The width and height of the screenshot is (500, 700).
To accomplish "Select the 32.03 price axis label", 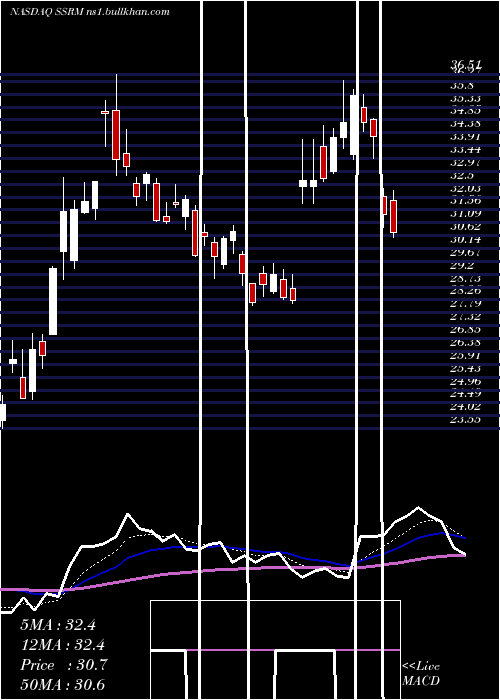I will coord(465,188).
